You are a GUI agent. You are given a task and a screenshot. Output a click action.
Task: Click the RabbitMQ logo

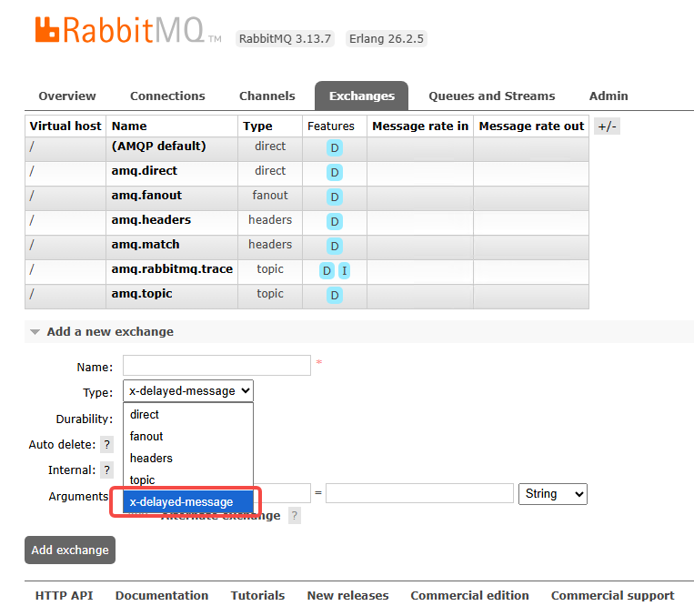[x=128, y=30]
